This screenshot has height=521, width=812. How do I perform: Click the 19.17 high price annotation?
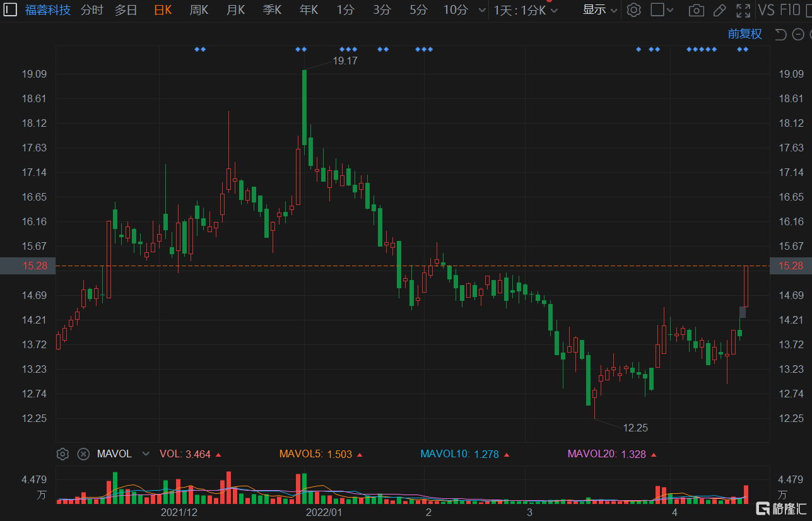click(345, 61)
